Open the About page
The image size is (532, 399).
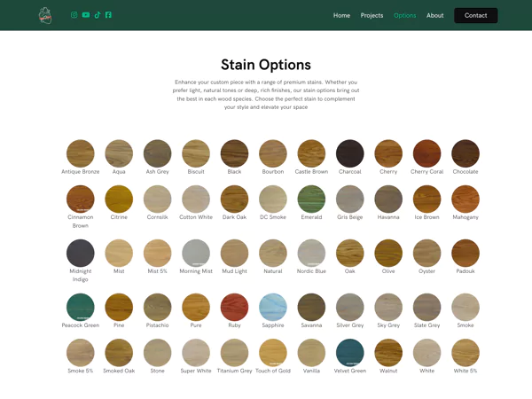(435, 16)
